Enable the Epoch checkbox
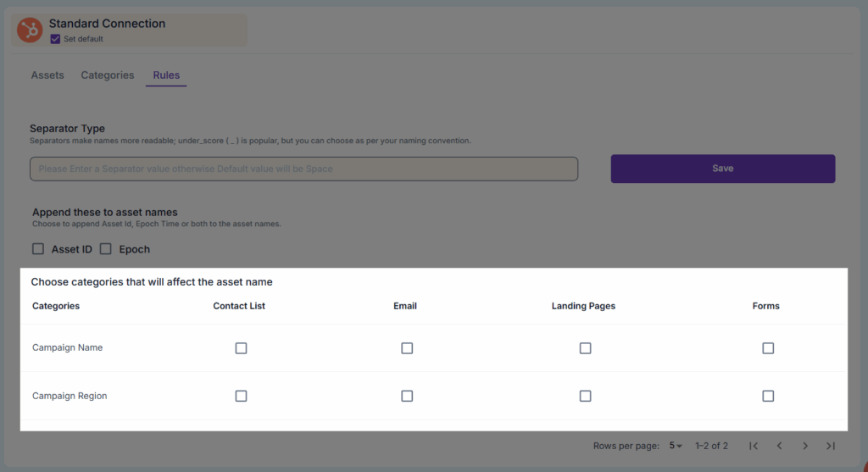 coord(106,249)
